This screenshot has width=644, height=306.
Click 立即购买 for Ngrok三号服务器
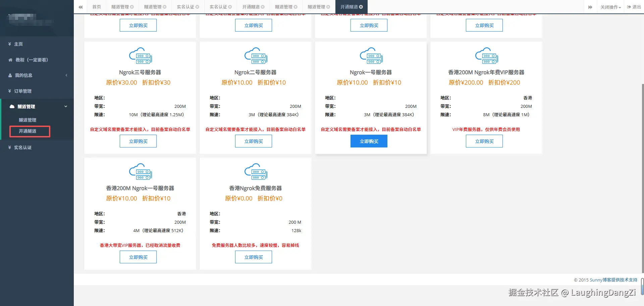[138, 141]
